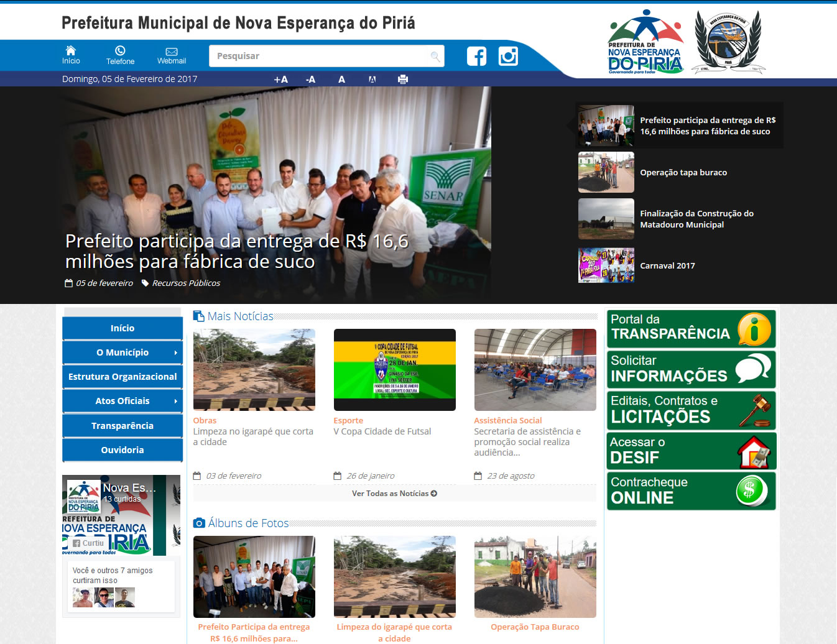Open Limpeza no igarapé news title
837x644 pixels.
[253, 436]
